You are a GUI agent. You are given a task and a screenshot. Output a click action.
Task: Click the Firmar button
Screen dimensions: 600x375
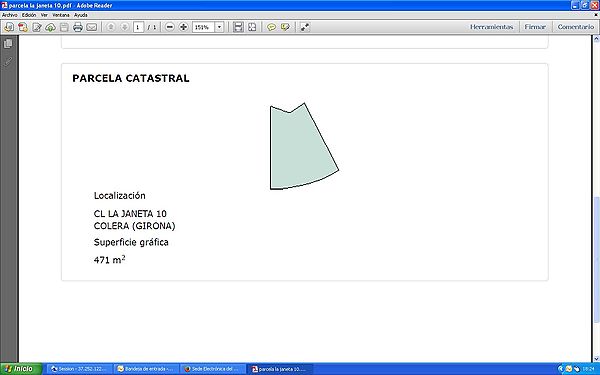[535, 27]
